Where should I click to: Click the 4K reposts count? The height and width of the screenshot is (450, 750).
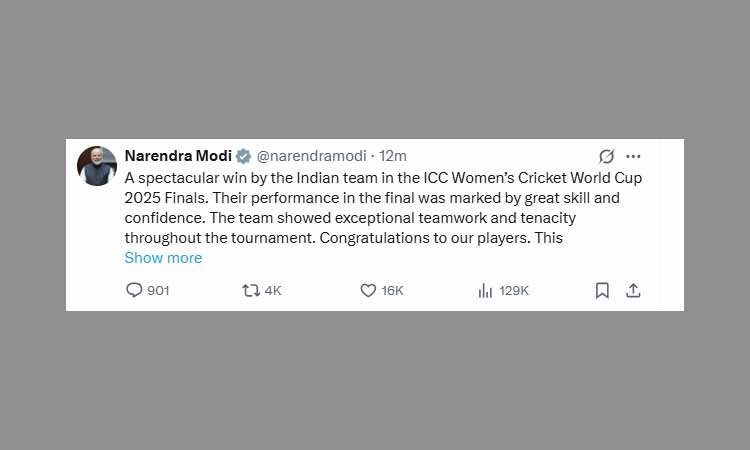(273, 290)
